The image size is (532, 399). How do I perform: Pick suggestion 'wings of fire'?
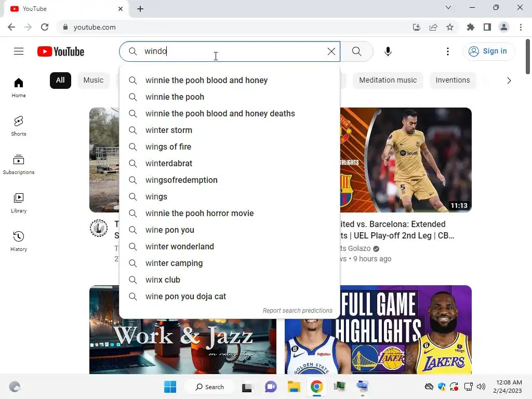coord(230,147)
